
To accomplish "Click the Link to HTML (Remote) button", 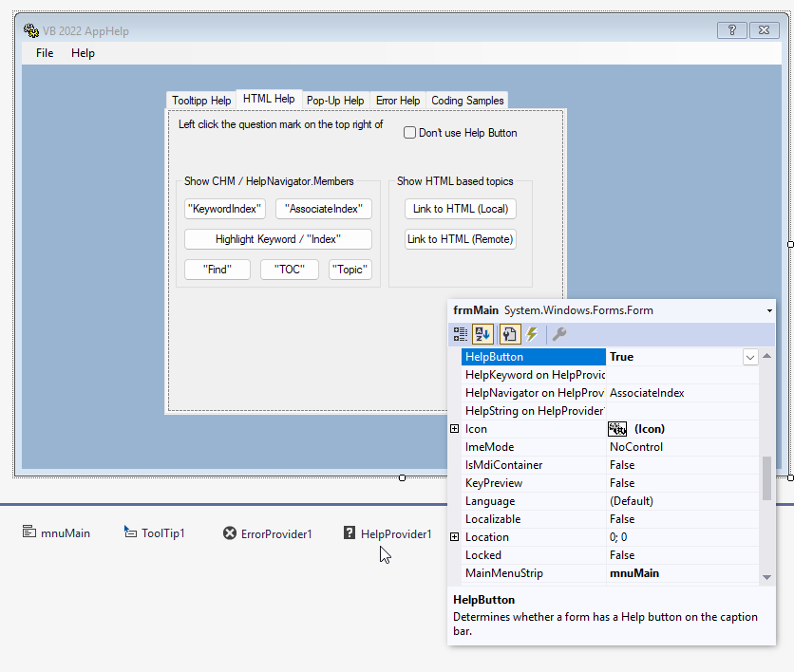I will pyautogui.click(x=461, y=239).
